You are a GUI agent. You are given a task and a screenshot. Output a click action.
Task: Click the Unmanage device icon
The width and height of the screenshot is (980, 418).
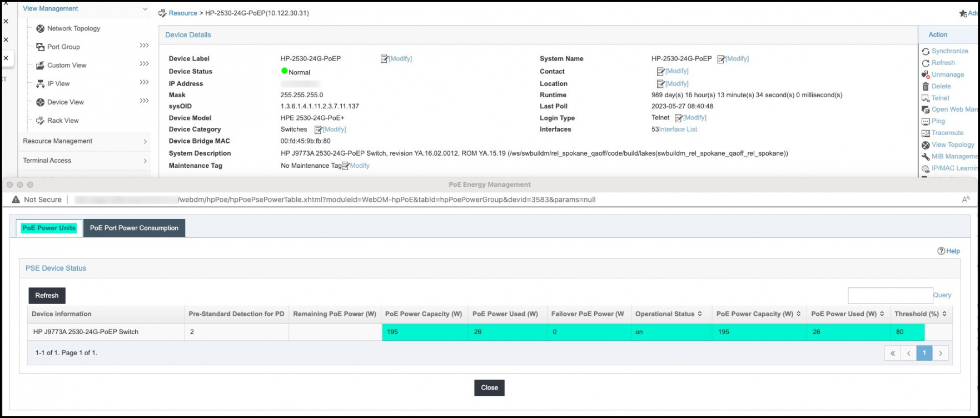click(926, 74)
